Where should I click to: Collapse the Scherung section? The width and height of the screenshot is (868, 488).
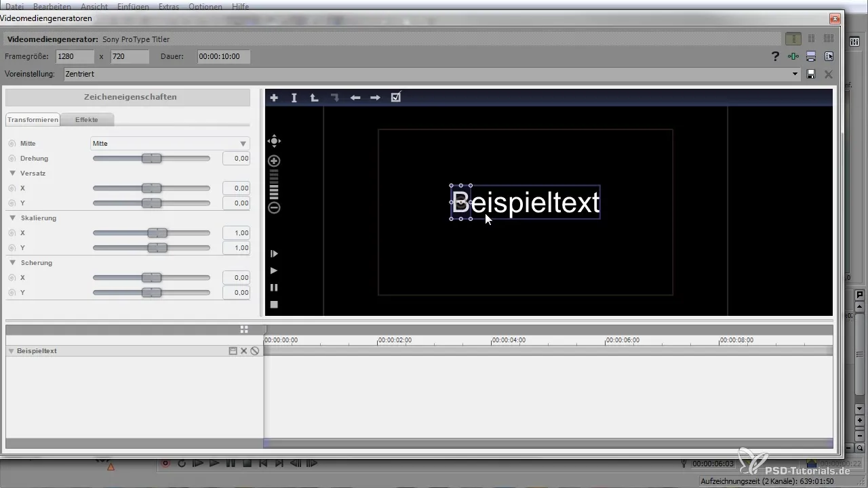click(x=13, y=263)
